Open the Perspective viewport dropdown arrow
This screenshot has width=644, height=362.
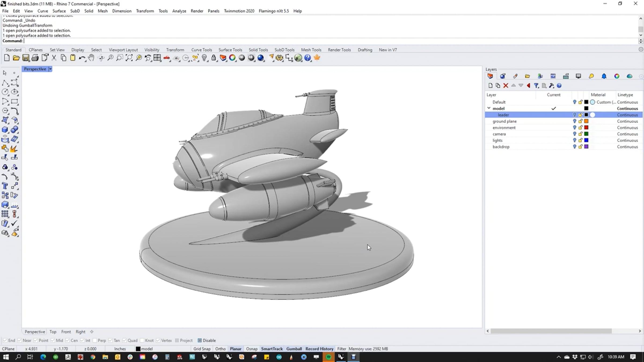50,69
